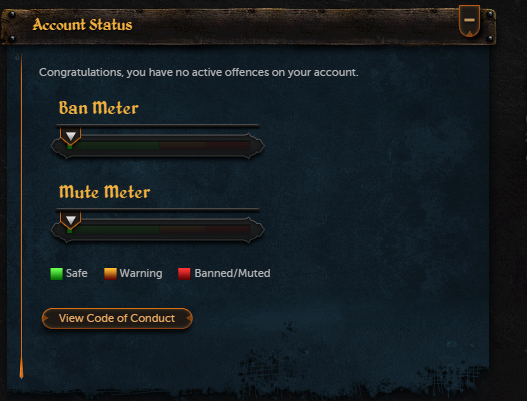The image size is (527, 401).
Task: Click the no active offences message
Action: click(x=199, y=73)
